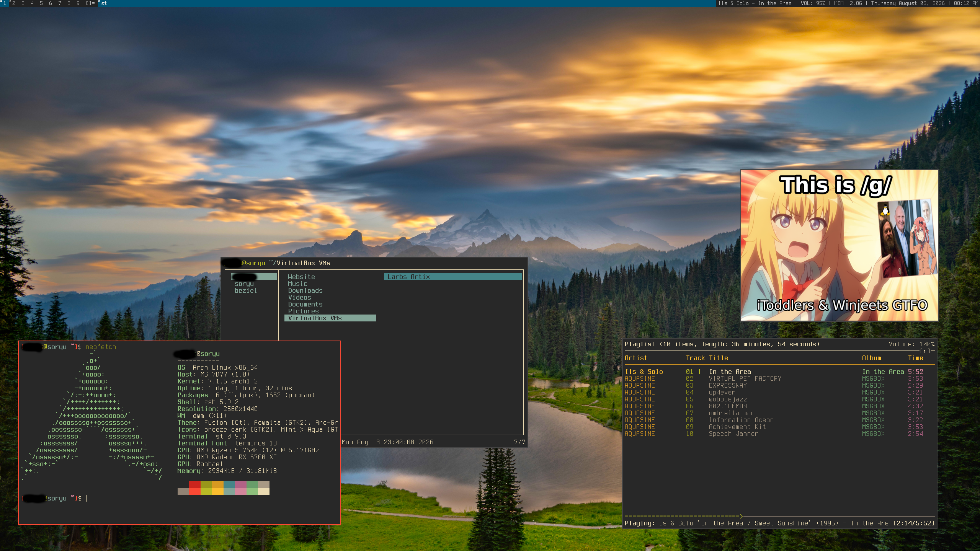
Task: Switch to dwm tag 7
Action: tap(60, 3)
